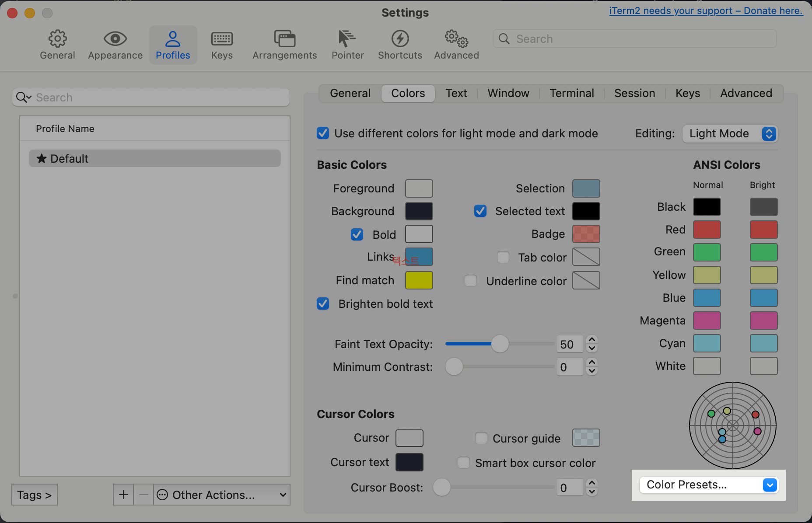This screenshot has height=523, width=812.
Task: Click the Tags button
Action: click(x=34, y=495)
